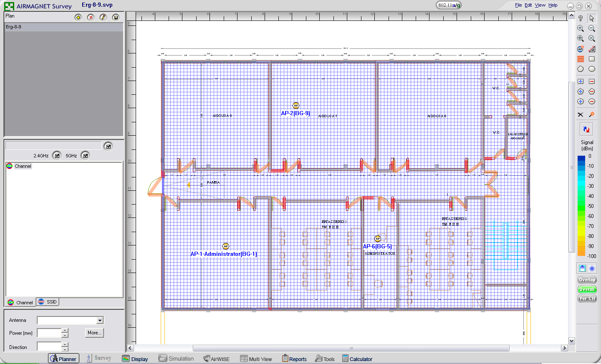
Task: Choose the brick wall drawing tool
Action: [x=581, y=59]
